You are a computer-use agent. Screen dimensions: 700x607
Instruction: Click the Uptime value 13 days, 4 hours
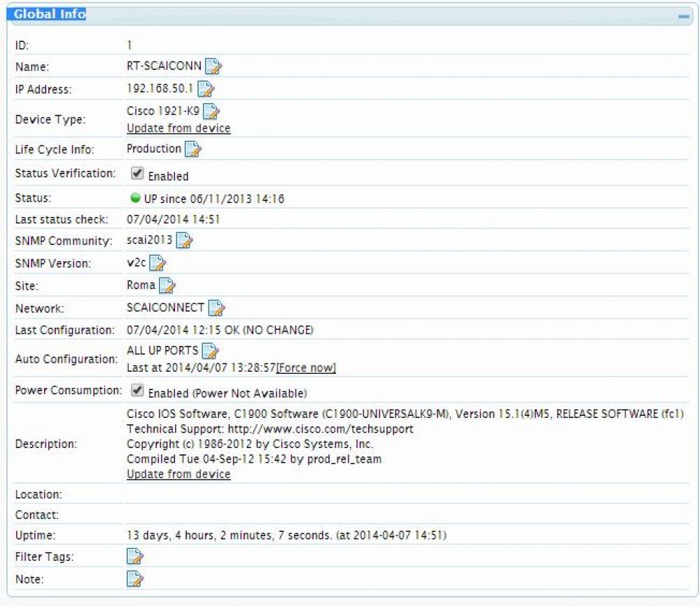286,535
